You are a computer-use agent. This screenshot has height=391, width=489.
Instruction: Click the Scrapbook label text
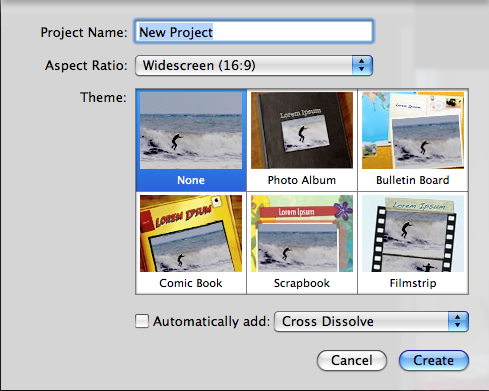point(302,283)
